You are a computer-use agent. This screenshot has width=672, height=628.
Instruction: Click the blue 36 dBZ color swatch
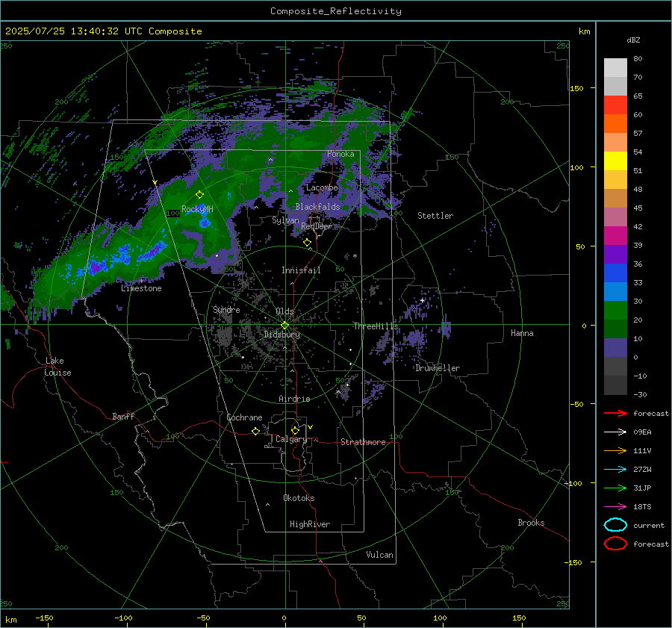[615, 273]
